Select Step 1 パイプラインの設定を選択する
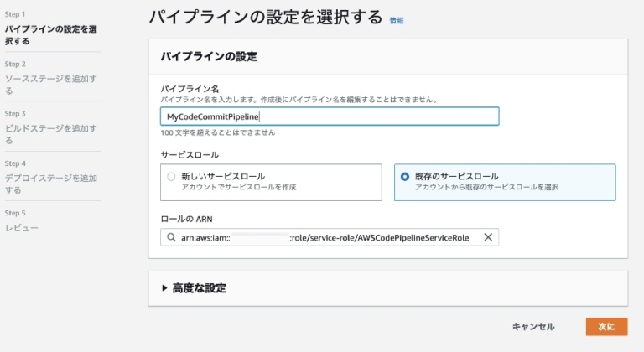Image resolution: width=644 pixels, height=352 pixels. coord(51,35)
